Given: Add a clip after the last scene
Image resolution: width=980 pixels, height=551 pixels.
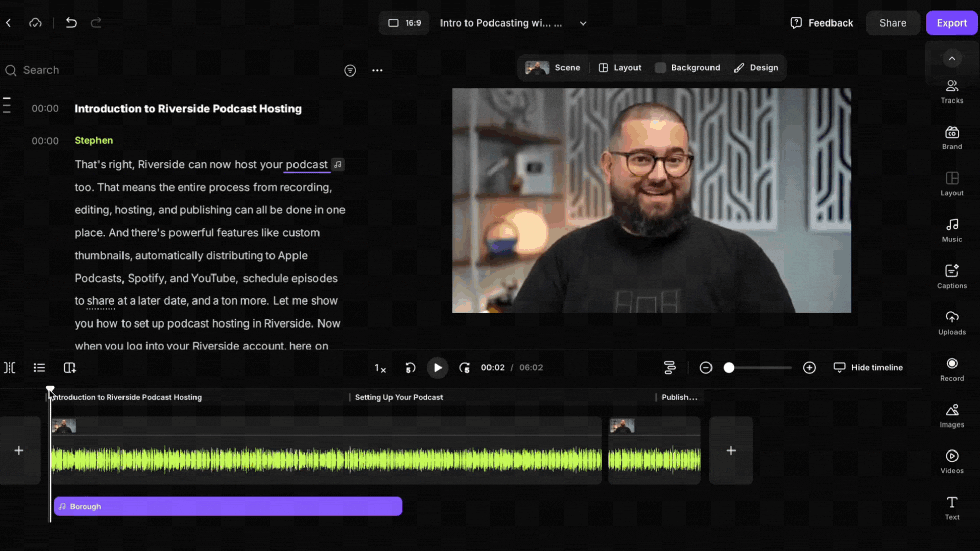Looking at the screenshot, I should [731, 450].
